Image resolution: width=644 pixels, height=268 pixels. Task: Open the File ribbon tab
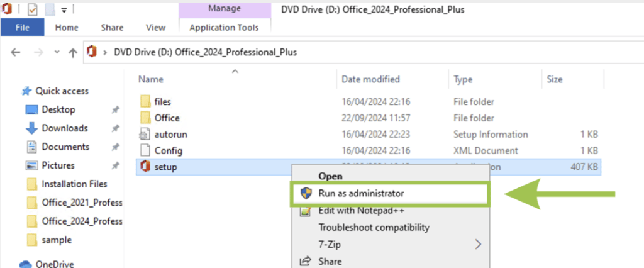coord(22,28)
